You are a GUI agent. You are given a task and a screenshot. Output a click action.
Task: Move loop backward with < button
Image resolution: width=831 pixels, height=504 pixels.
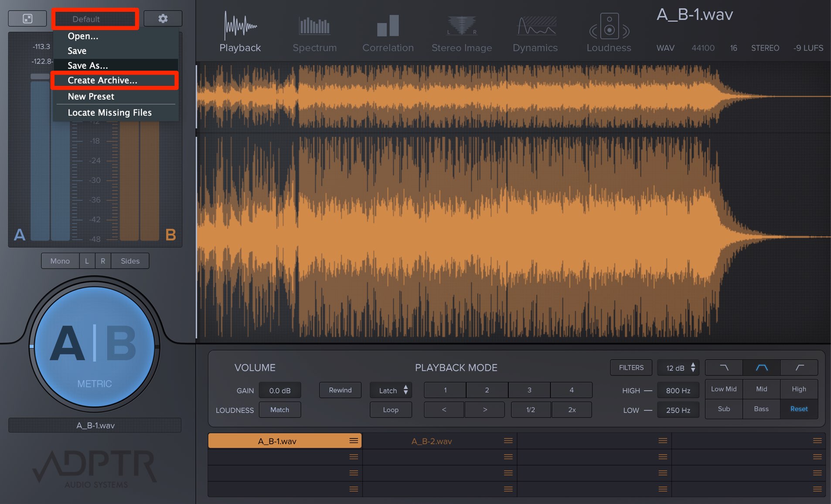444,410
